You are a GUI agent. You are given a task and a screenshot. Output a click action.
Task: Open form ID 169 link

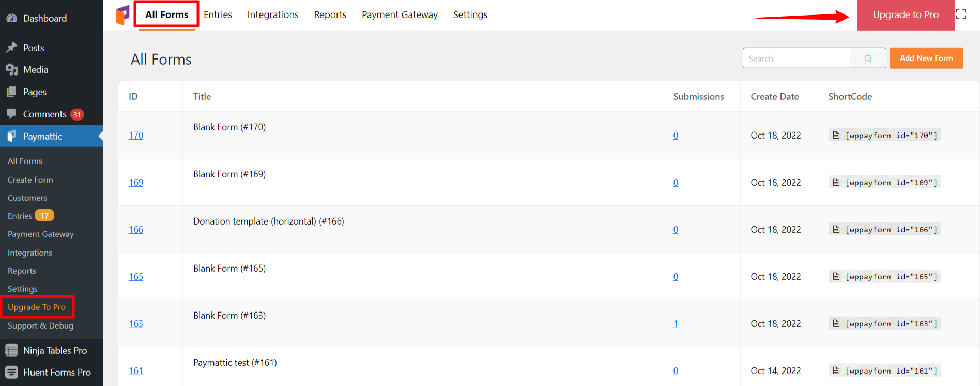[136, 182]
